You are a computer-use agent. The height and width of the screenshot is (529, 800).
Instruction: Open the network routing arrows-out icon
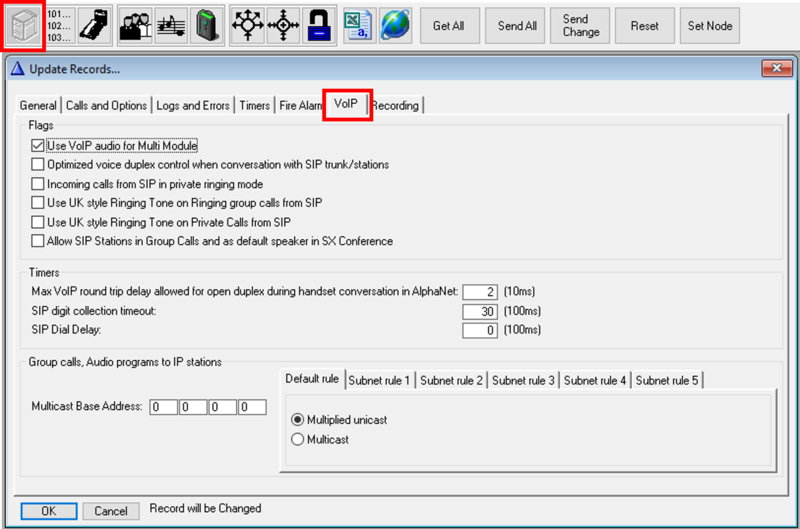point(247,26)
